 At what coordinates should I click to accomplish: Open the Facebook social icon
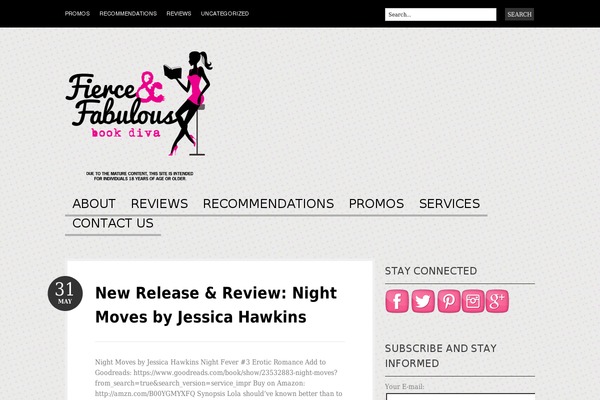pyautogui.click(x=397, y=301)
